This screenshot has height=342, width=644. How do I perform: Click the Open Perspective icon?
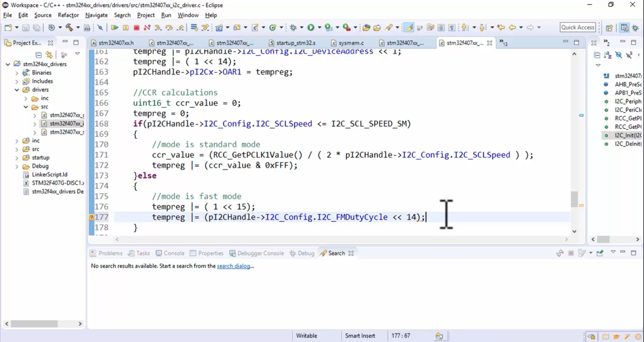click(609, 27)
